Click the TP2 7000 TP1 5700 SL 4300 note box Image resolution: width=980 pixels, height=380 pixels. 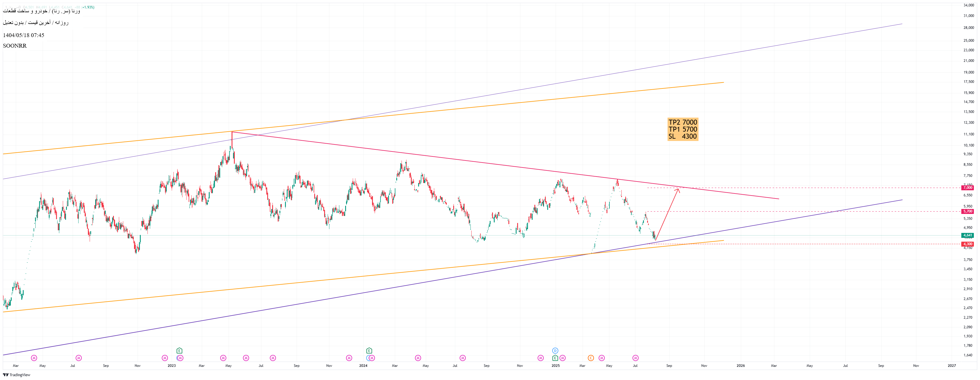point(683,129)
